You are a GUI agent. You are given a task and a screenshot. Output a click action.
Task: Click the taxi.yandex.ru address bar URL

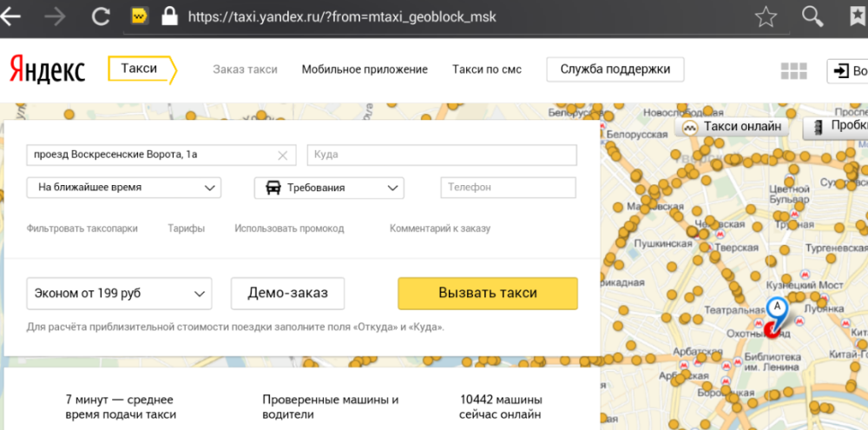(341, 17)
